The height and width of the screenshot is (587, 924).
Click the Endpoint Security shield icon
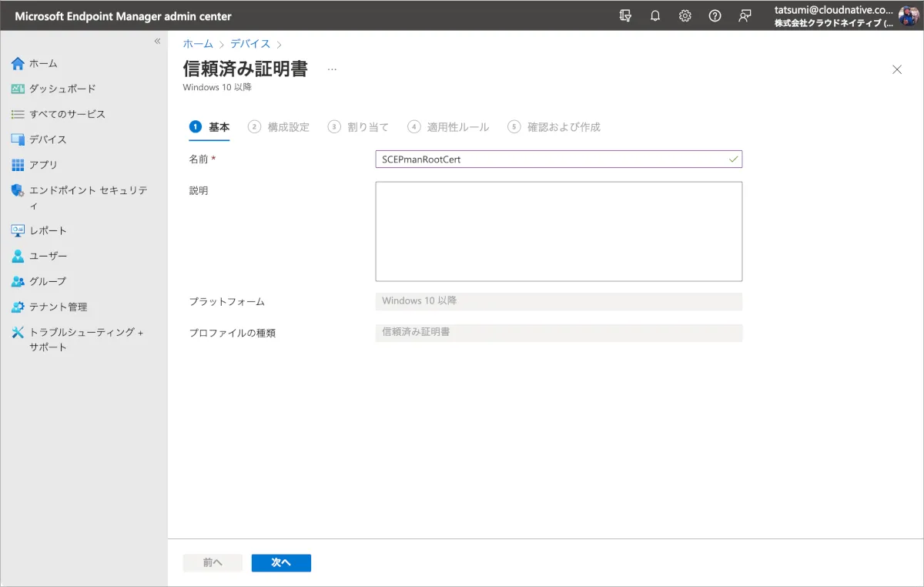[18, 190]
